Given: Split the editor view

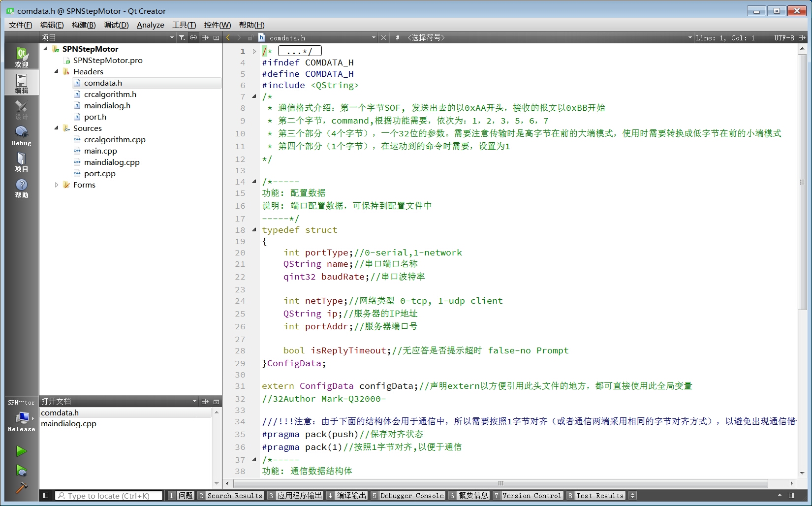Looking at the screenshot, I should [x=802, y=38].
